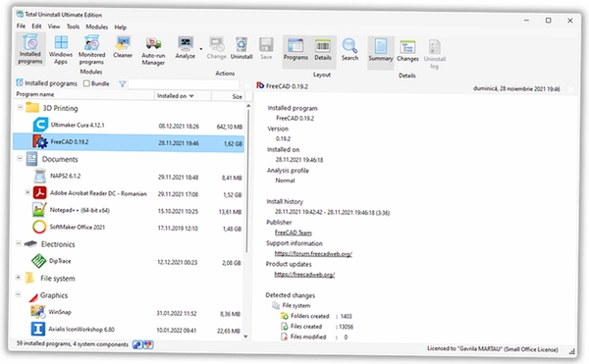Open the Search tool

click(x=349, y=49)
